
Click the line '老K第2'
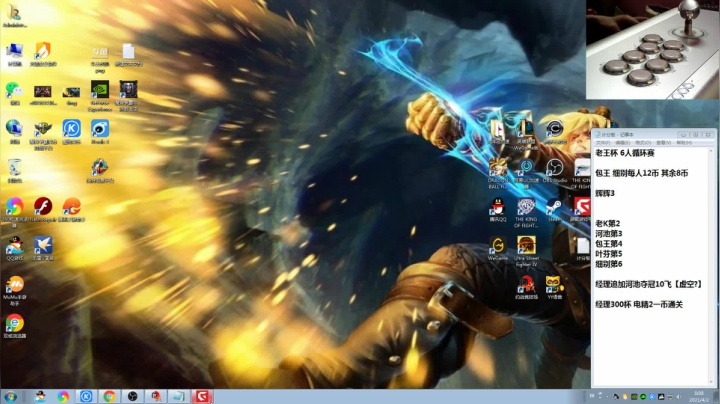pyautogui.click(x=608, y=224)
